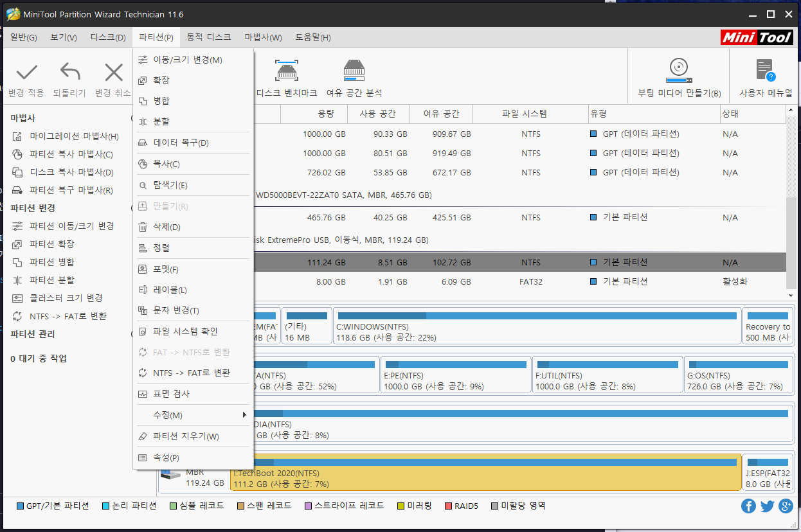
Task: Choose Move/Resize (이동/크기 변경) from partition menu
Action: coord(194,60)
